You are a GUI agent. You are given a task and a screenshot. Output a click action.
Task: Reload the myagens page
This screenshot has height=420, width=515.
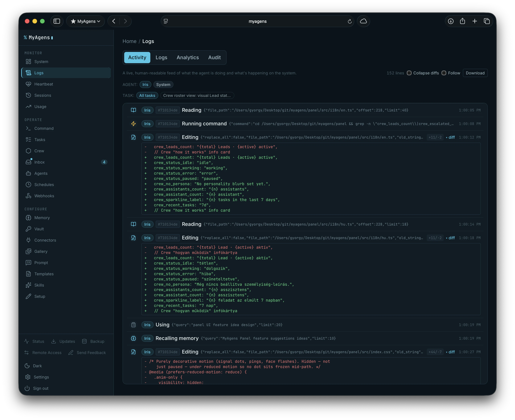pyautogui.click(x=349, y=21)
